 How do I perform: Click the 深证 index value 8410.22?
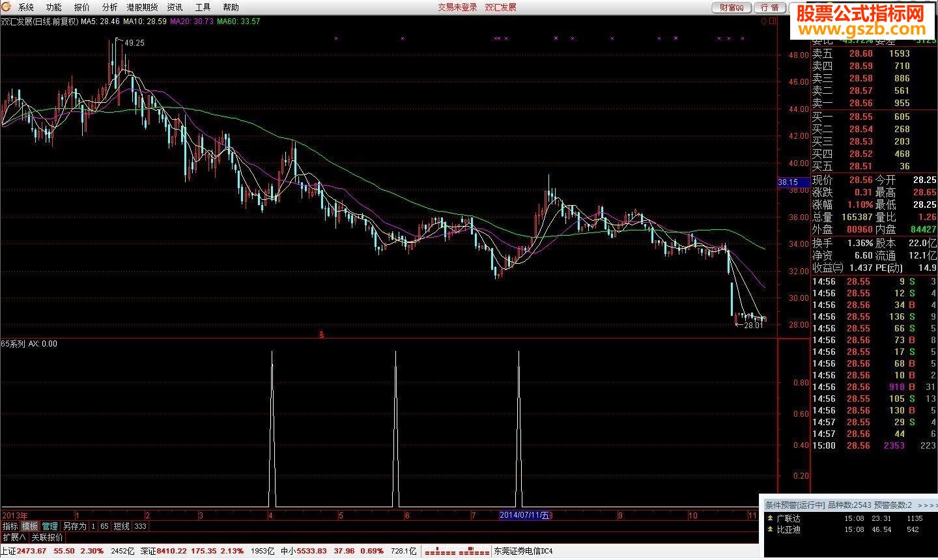[x=172, y=552]
